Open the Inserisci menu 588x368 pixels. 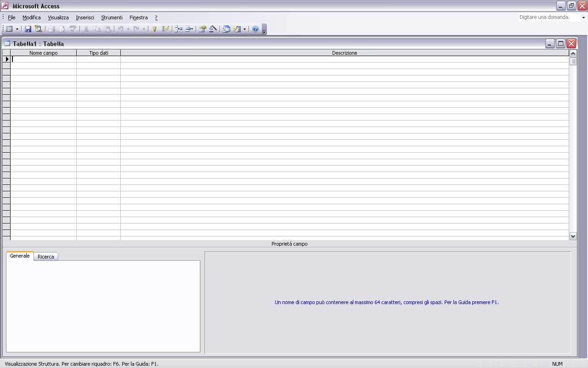click(85, 17)
